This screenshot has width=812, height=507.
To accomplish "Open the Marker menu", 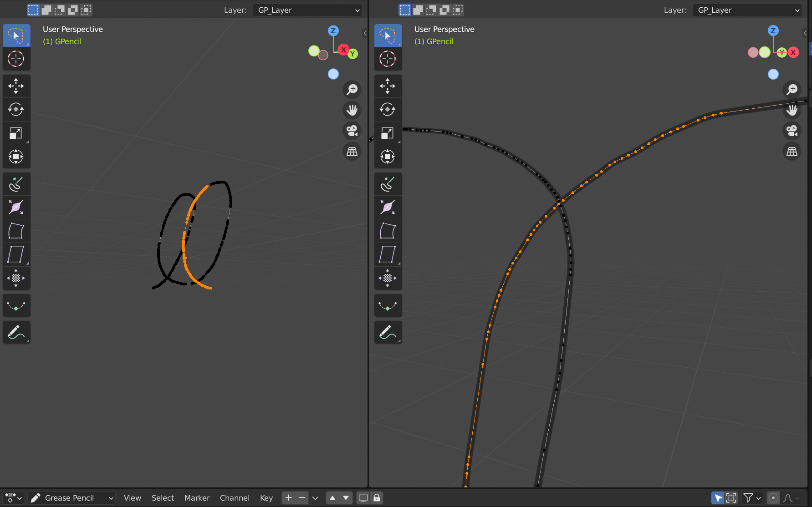I will [x=197, y=497].
